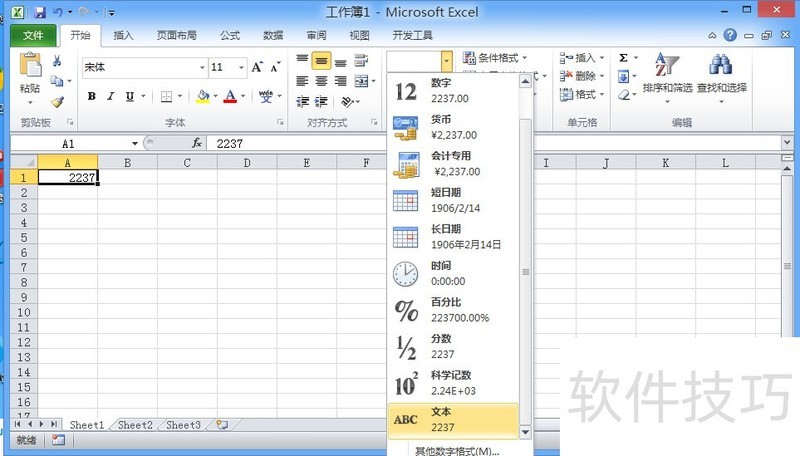This screenshot has height=456, width=800.
Task: Open Format cells dropdown
Action: pyautogui.click(x=582, y=94)
